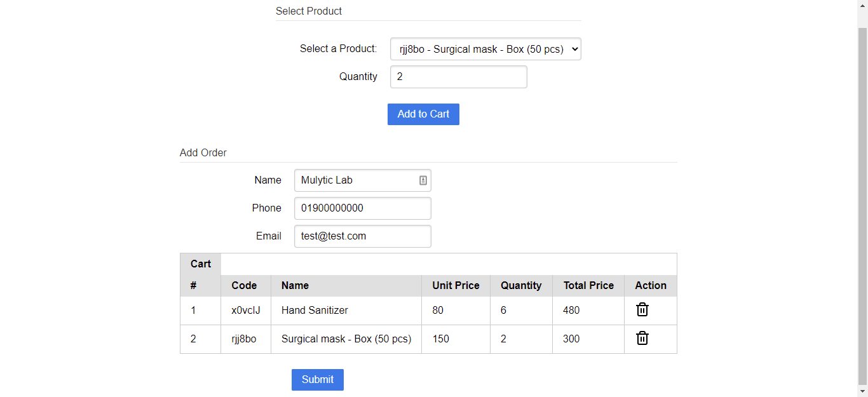Click into the Email input field
Viewport: 868px width, 397px height.
pos(362,236)
